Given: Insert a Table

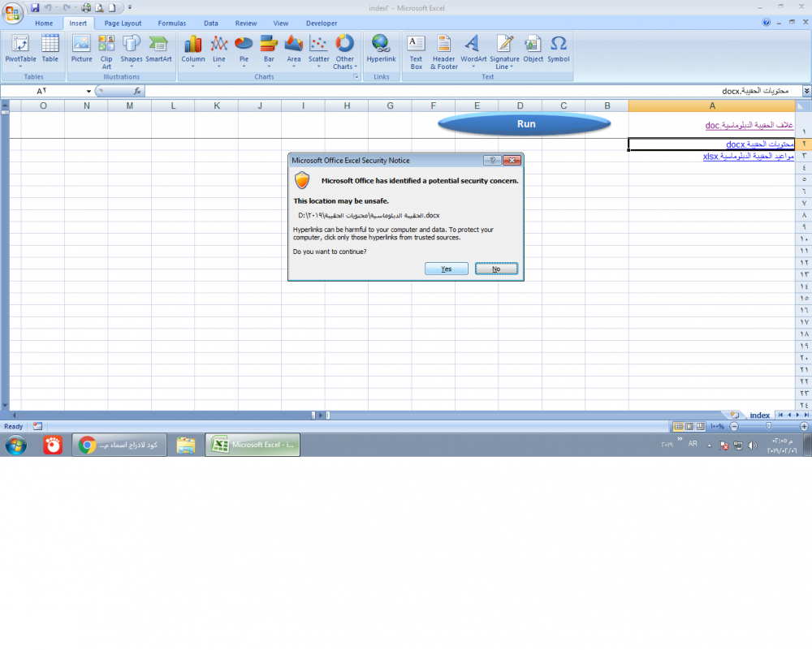Looking at the screenshot, I should [x=50, y=51].
